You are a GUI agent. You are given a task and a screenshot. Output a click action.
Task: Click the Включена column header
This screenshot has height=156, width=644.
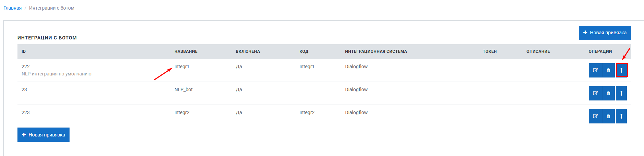248,51
